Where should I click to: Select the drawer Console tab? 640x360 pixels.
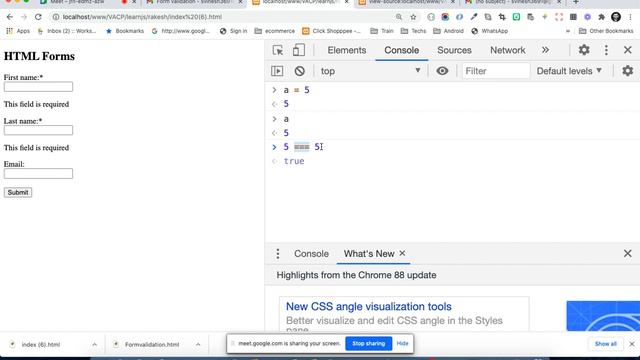pyautogui.click(x=311, y=253)
